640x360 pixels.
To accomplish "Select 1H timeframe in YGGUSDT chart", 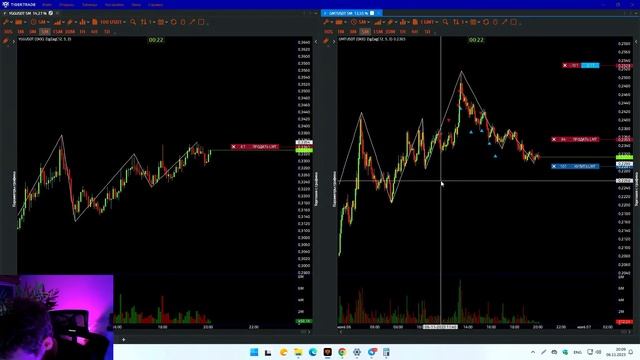I will 82,31.
